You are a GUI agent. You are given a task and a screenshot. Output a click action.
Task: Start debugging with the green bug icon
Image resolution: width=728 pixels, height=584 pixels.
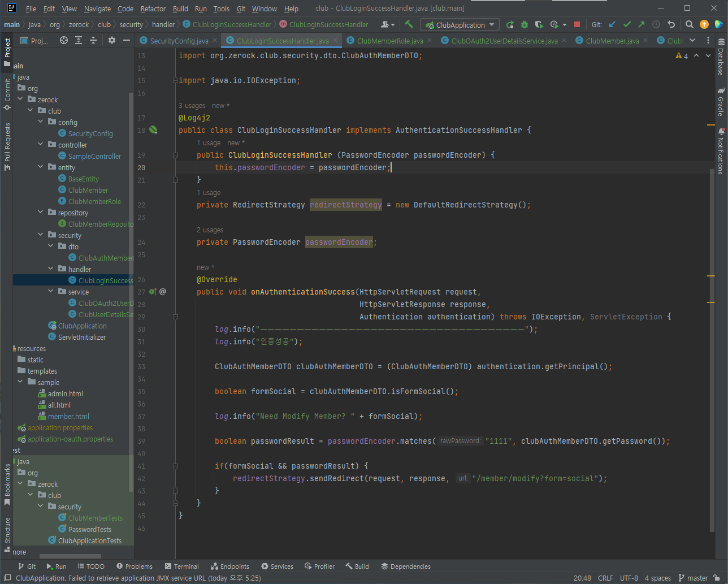[x=525, y=25]
